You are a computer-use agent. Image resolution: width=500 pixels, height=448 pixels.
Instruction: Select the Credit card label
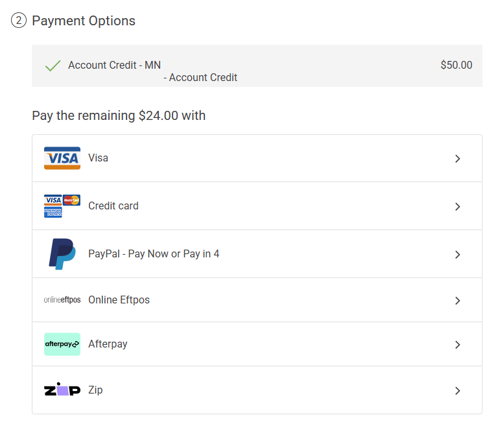113,206
